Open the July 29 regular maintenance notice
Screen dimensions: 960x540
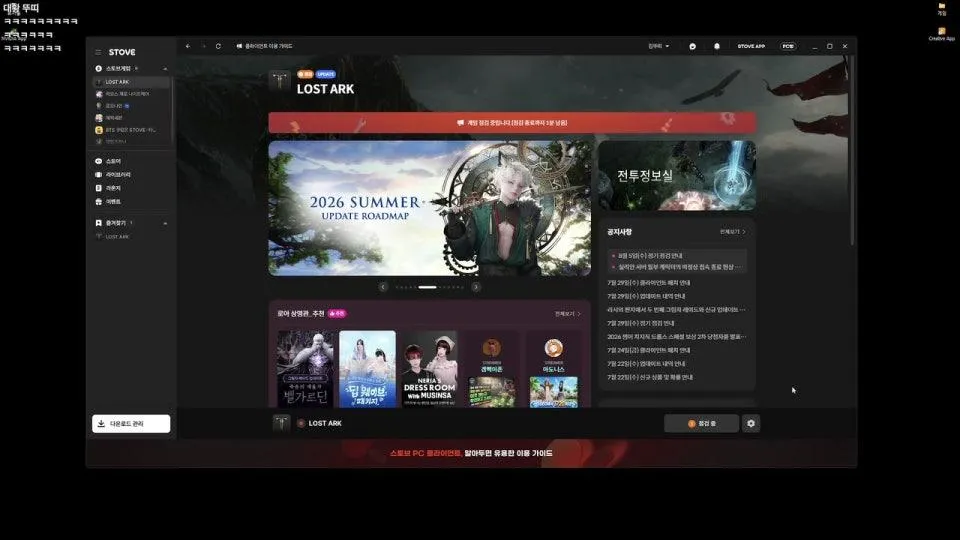coord(640,323)
